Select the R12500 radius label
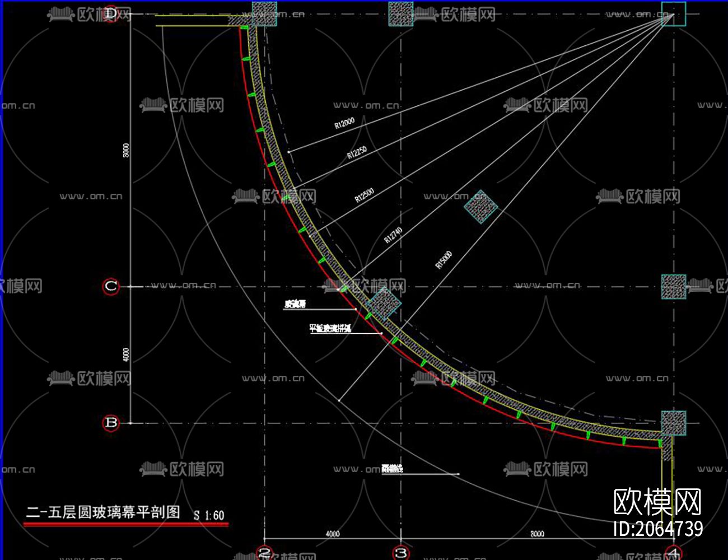The height and width of the screenshot is (560, 728). click(365, 194)
